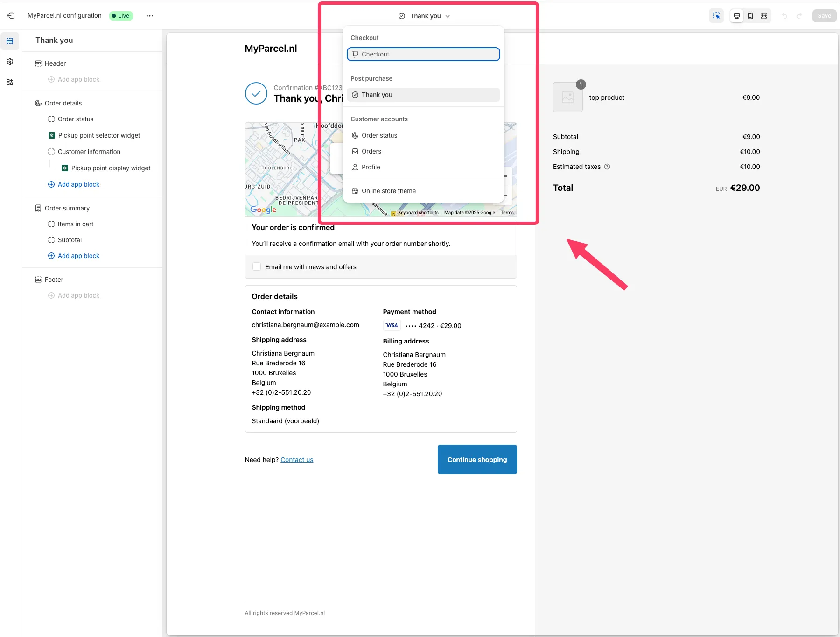Toggle the Pickup point selector widget block
The image size is (840, 637).
click(98, 135)
